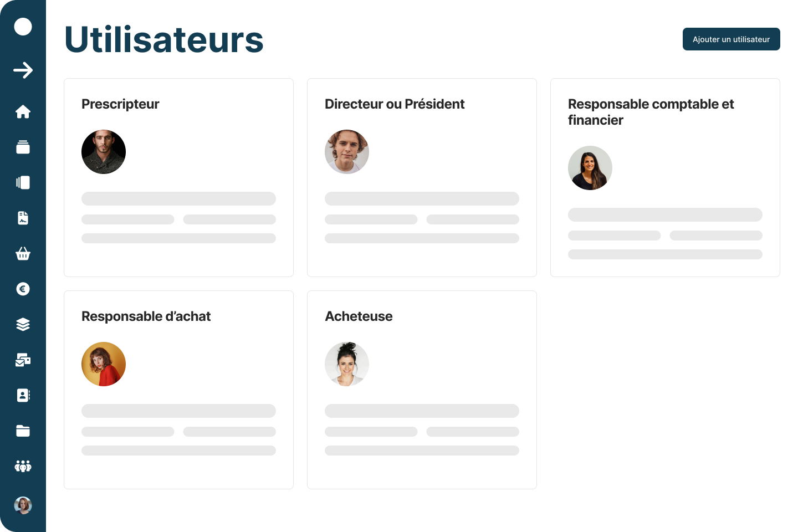Screen dimensions: 798x532
Task: Open the folder icon in sidebar
Action: pyautogui.click(x=23, y=431)
